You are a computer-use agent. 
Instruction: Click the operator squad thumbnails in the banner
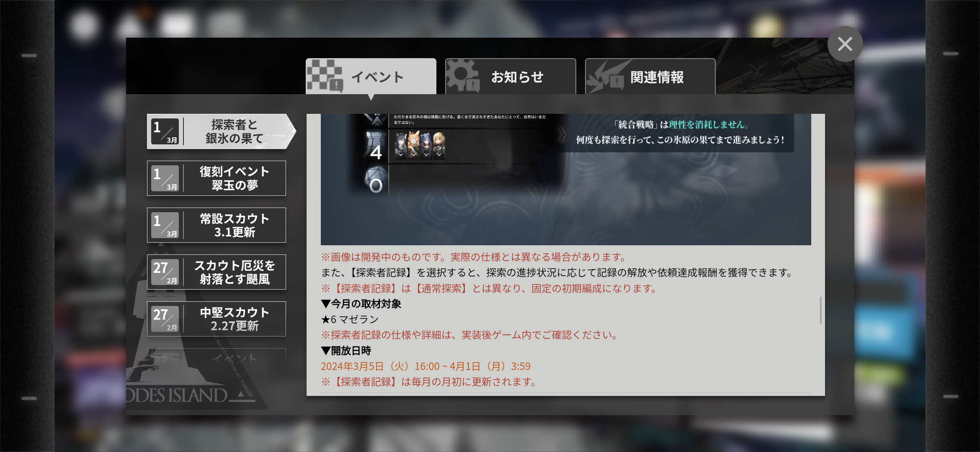tap(420, 145)
